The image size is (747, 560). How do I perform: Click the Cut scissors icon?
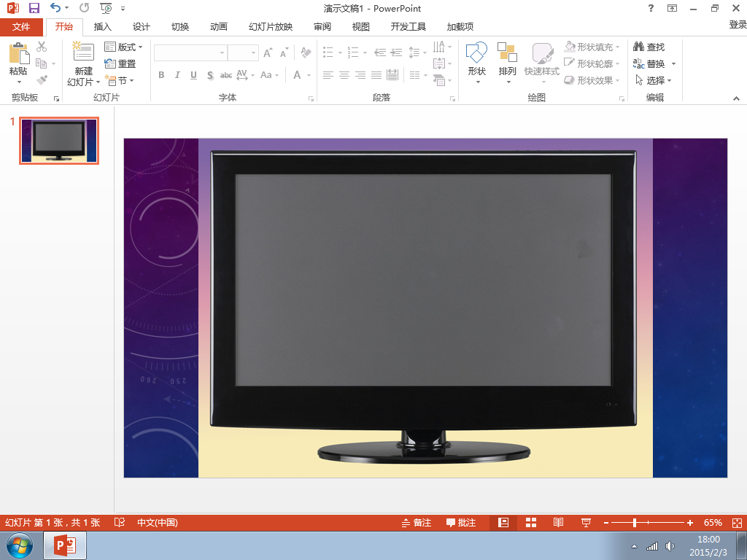tap(42, 47)
